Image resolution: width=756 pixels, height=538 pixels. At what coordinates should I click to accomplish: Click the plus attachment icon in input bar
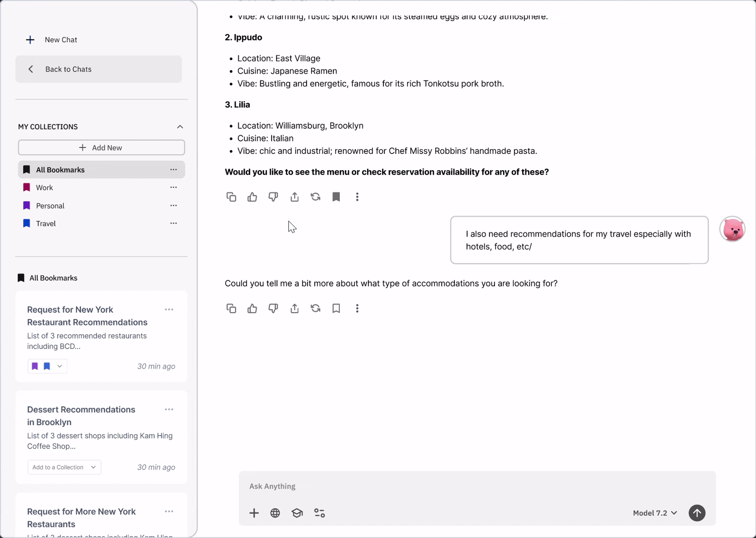tap(254, 513)
